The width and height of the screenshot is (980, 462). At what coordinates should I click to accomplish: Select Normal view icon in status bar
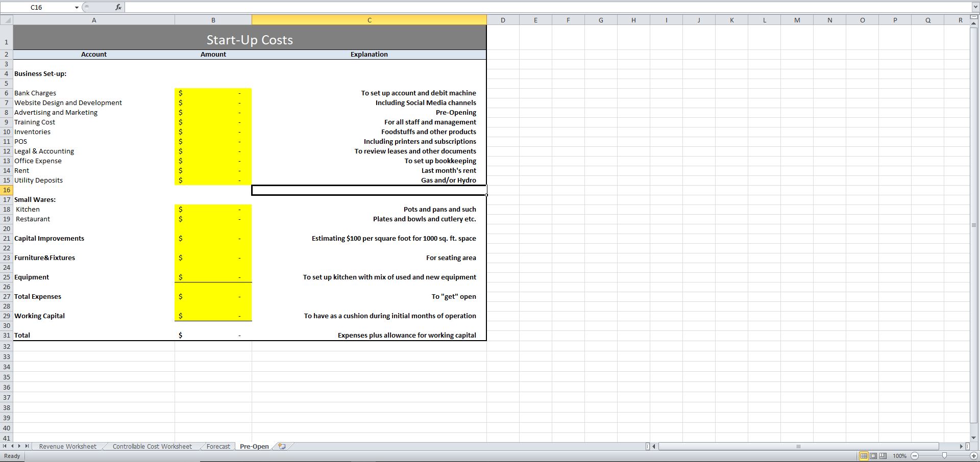865,456
